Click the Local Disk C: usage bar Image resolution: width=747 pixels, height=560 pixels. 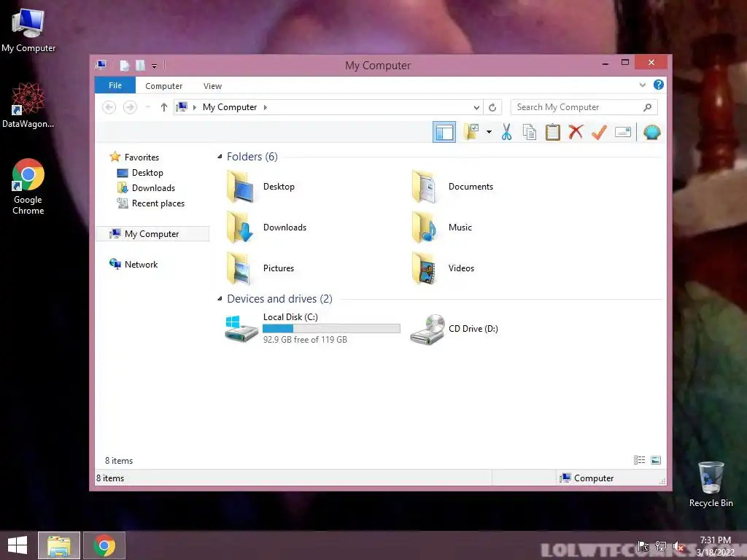click(331, 328)
